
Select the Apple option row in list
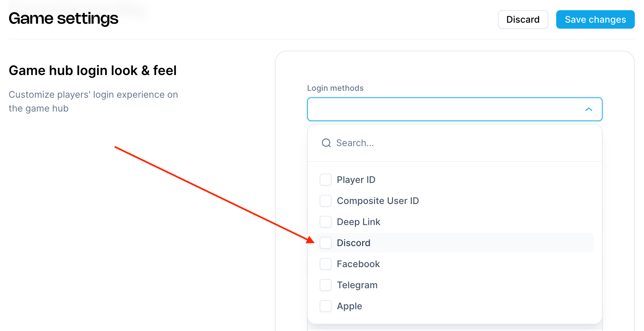349,306
